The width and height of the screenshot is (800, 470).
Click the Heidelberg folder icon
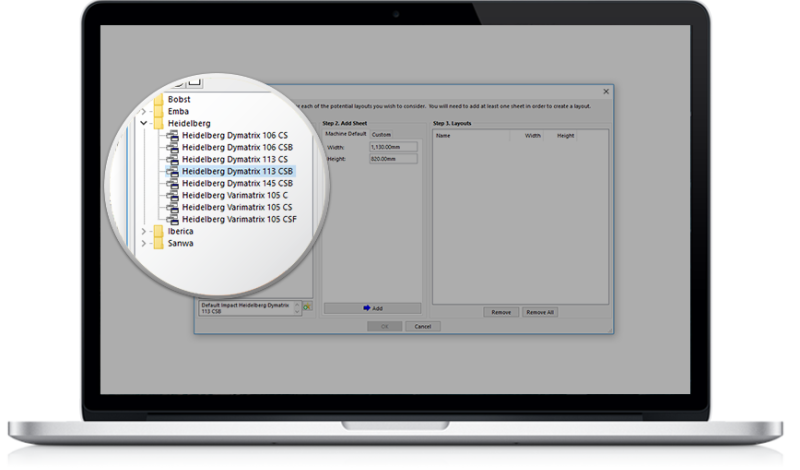coord(159,123)
